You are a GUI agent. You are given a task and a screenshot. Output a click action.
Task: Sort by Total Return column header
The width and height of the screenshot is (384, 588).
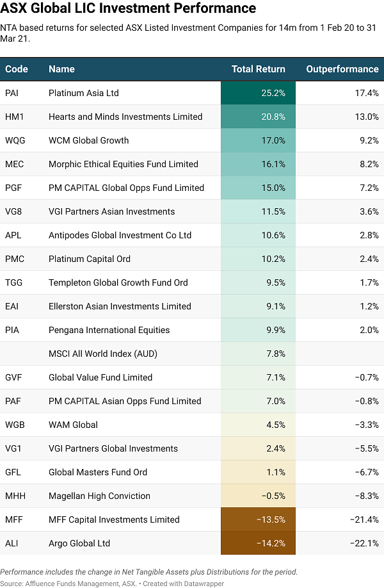(258, 69)
